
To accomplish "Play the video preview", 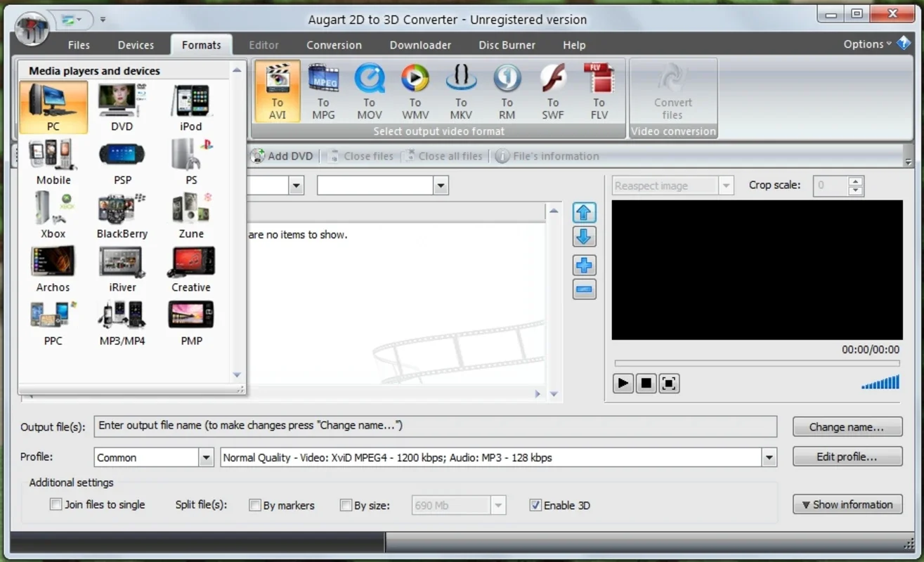I will (x=623, y=383).
